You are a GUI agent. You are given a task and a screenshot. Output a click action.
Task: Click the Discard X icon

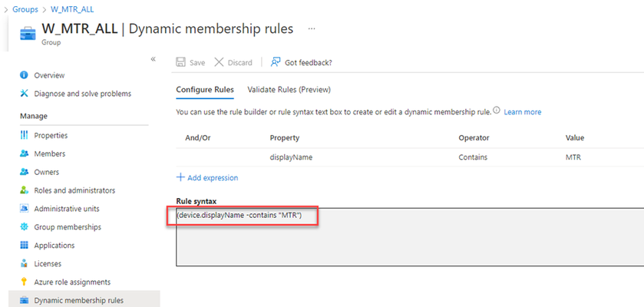click(x=220, y=62)
